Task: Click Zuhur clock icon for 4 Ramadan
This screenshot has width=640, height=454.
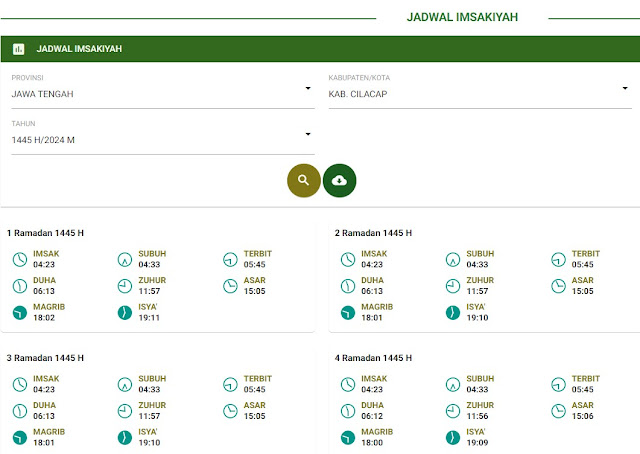Action: pyautogui.click(x=453, y=411)
